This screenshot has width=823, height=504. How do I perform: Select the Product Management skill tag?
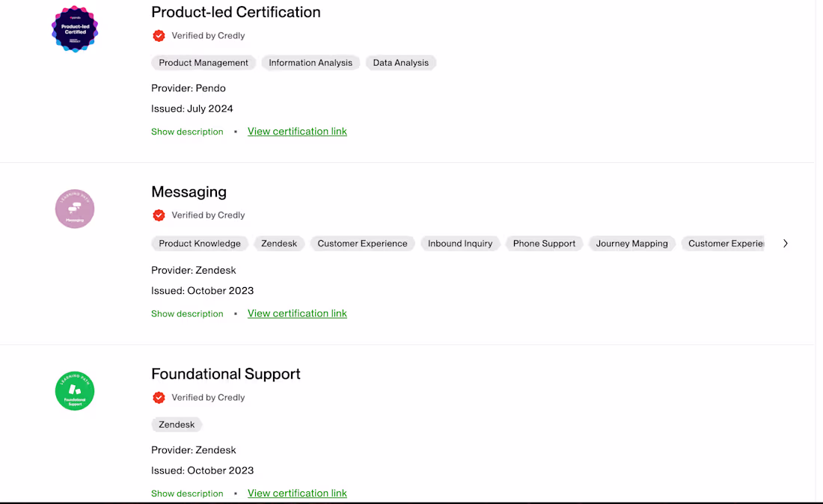click(203, 63)
